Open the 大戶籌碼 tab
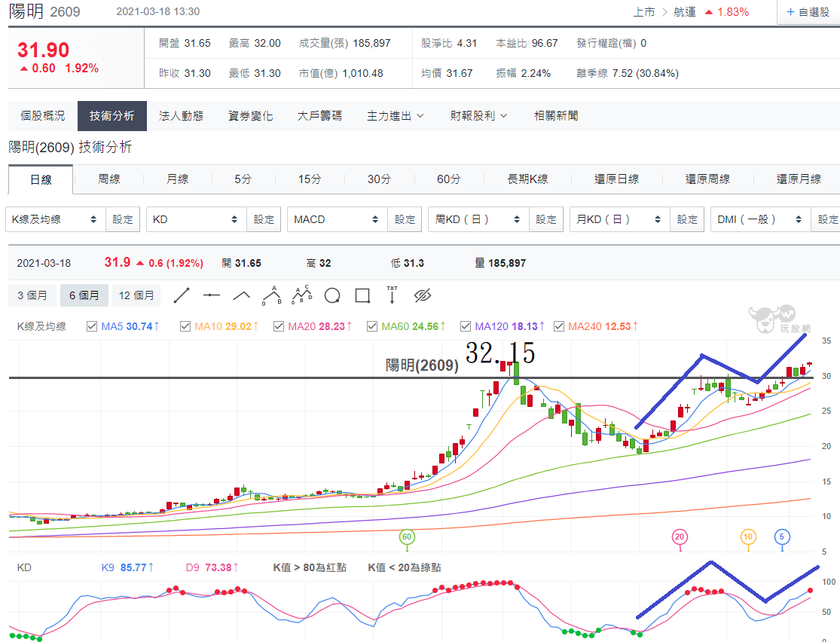Screen dimensions: 840x642 [320, 116]
